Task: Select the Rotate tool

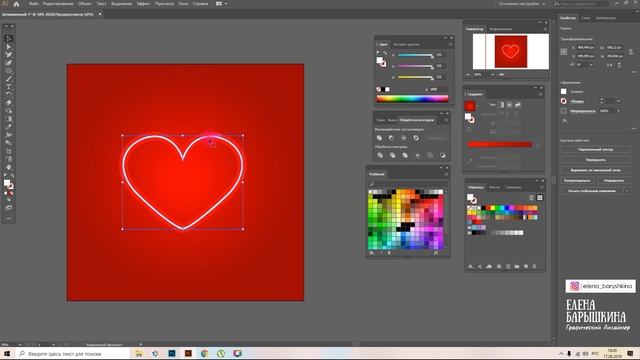Action: pyautogui.click(x=9, y=95)
